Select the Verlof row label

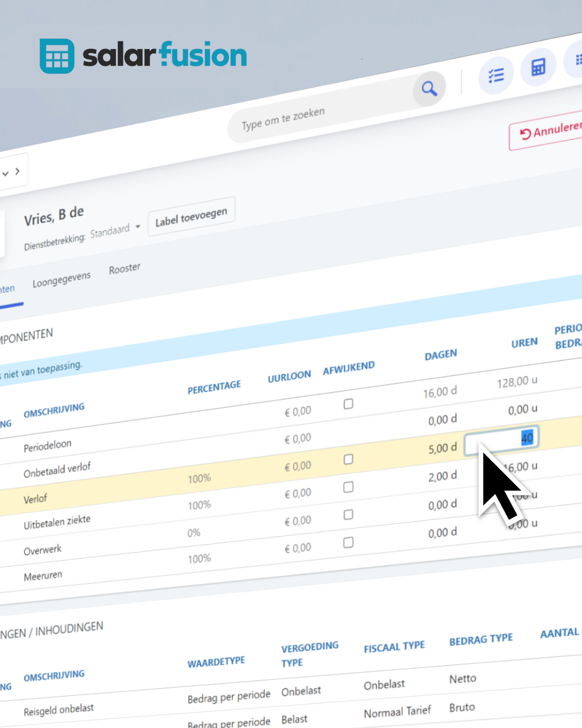coord(35,499)
